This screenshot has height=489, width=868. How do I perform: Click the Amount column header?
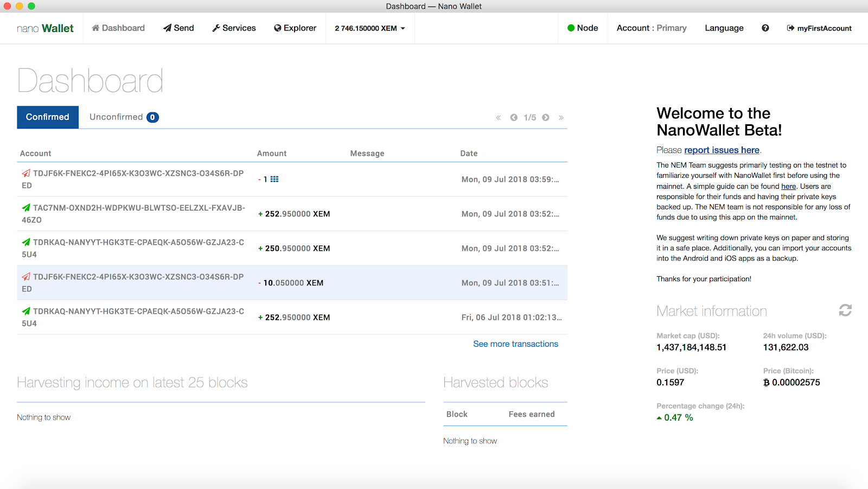pos(272,154)
